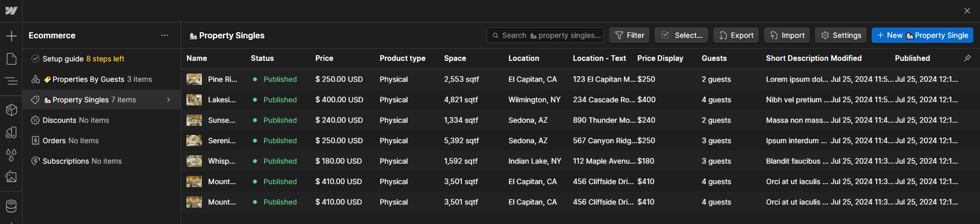Open the Filter button

[629, 35]
